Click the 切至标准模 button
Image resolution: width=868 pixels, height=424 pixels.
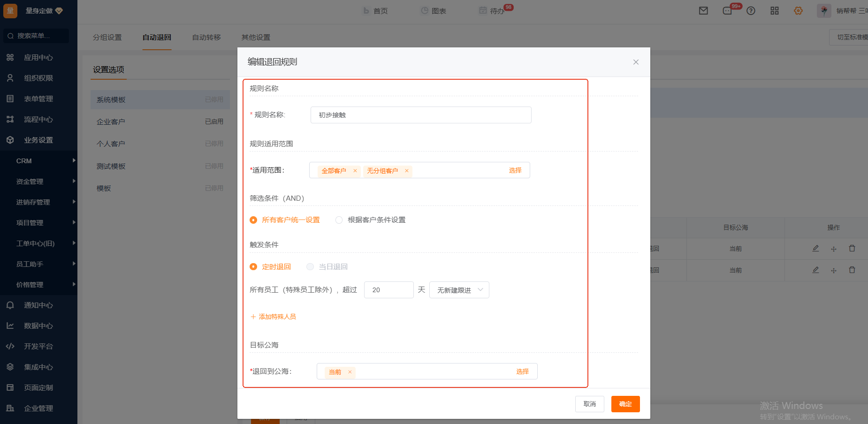tap(849, 37)
